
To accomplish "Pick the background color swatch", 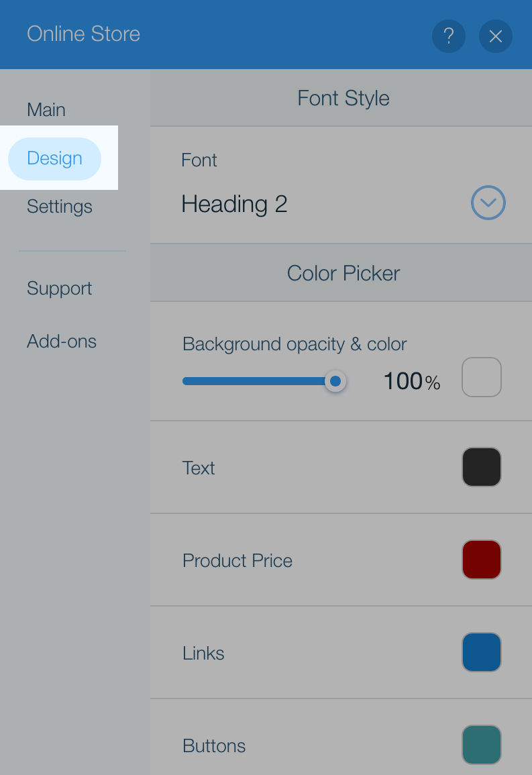I will [x=482, y=377].
